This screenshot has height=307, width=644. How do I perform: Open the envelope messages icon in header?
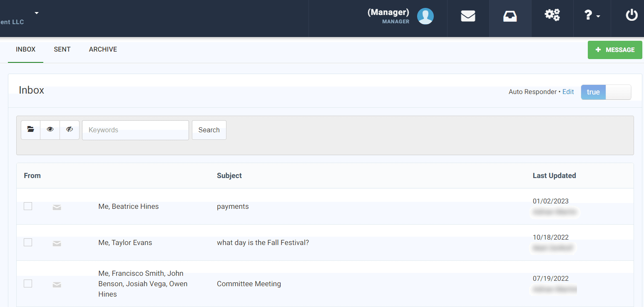[468, 16]
